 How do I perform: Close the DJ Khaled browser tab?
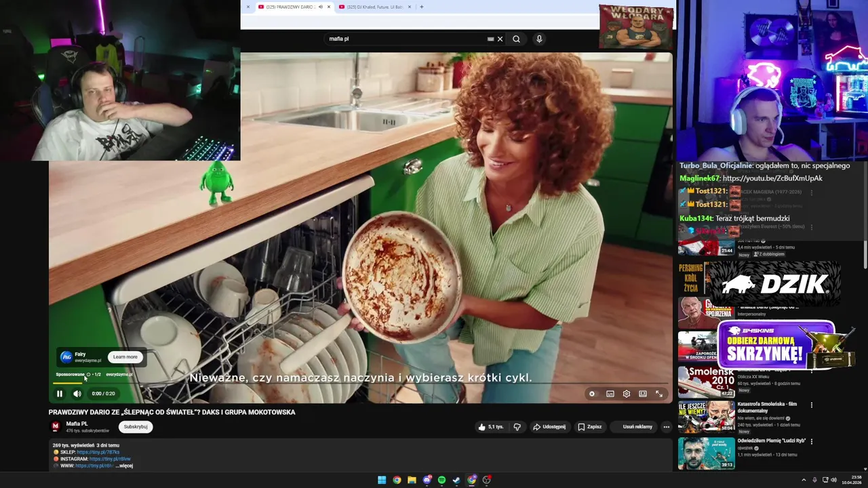pos(410,7)
